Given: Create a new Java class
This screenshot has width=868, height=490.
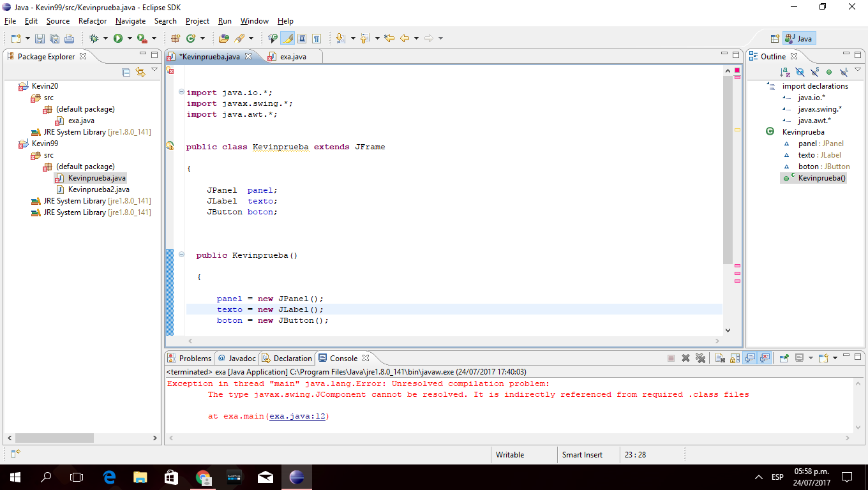Looking at the screenshot, I should [x=190, y=38].
